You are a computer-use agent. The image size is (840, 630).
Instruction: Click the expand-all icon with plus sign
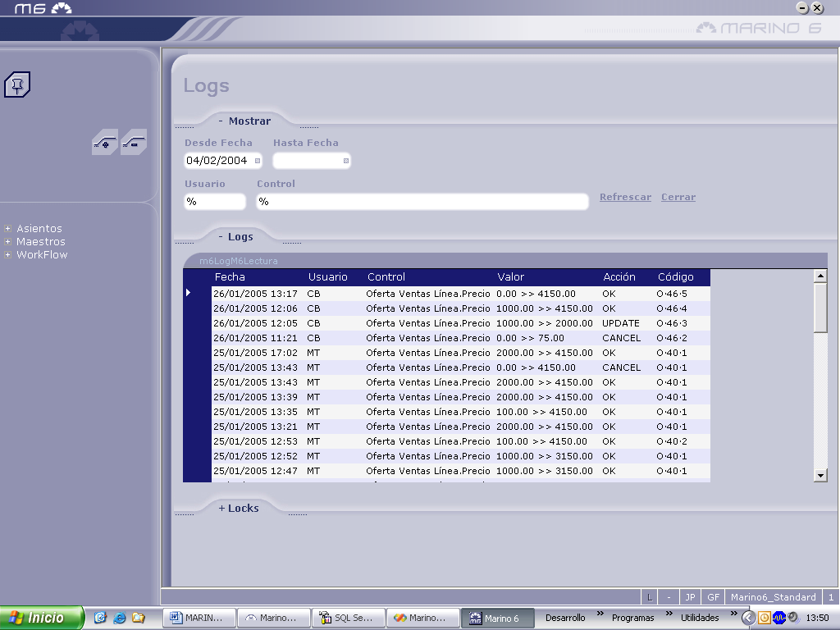pos(105,142)
